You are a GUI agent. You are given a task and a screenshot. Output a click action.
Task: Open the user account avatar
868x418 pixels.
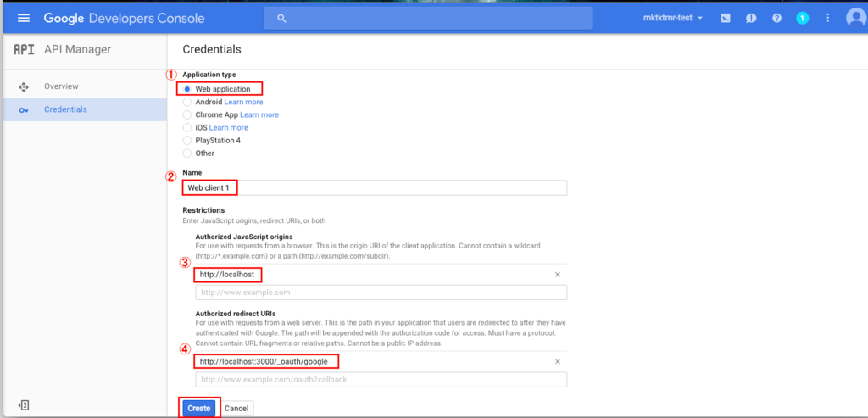click(856, 19)
